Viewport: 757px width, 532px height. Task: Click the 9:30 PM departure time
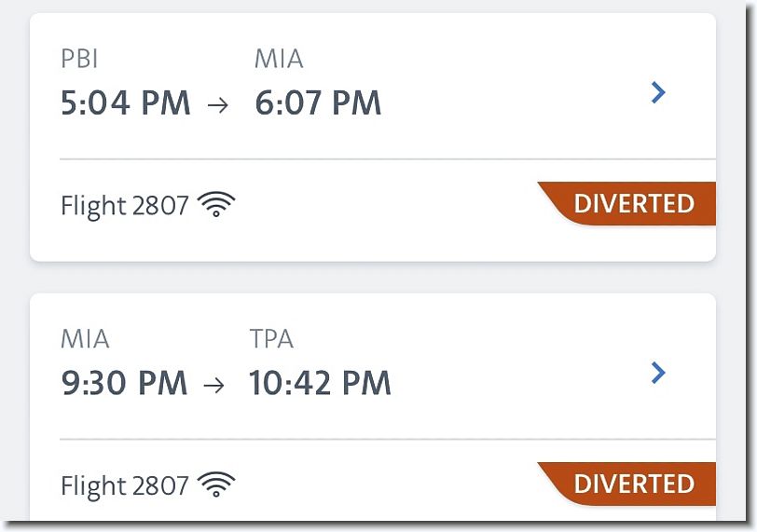pos(124,383)
